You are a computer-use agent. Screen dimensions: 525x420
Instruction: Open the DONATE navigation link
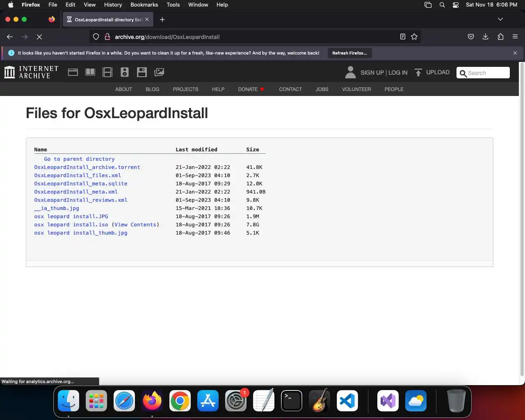(251, 89)
